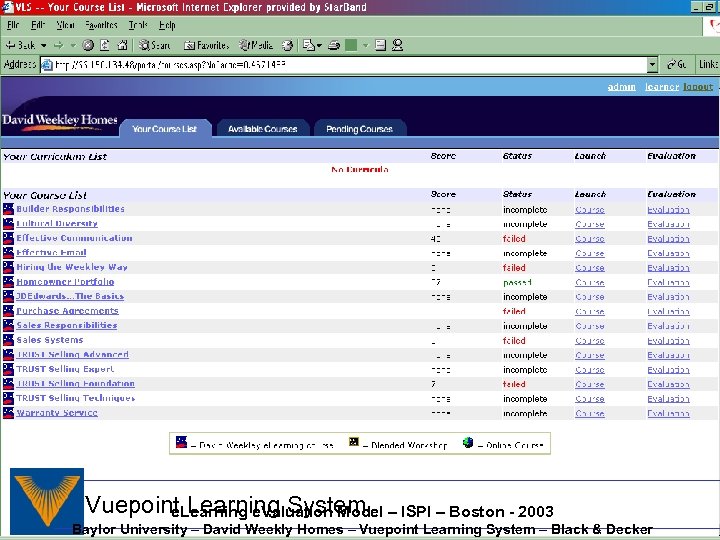The image size is (720, 540).
Task: Open the Media toolbar button
Action: (x=256, y=45)
